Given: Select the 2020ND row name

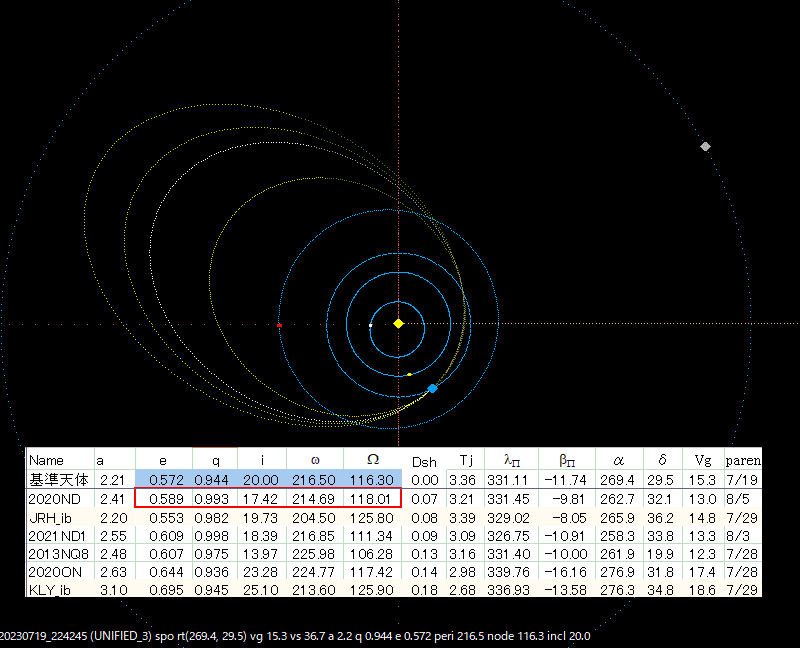Looking at the screenshot, I should pos(54,498).
